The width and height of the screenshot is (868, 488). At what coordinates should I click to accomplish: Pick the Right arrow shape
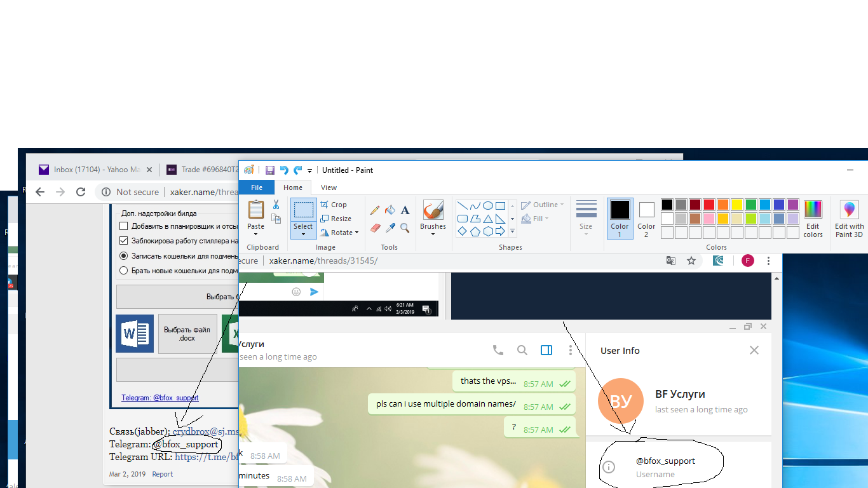(x=501, y=231)
